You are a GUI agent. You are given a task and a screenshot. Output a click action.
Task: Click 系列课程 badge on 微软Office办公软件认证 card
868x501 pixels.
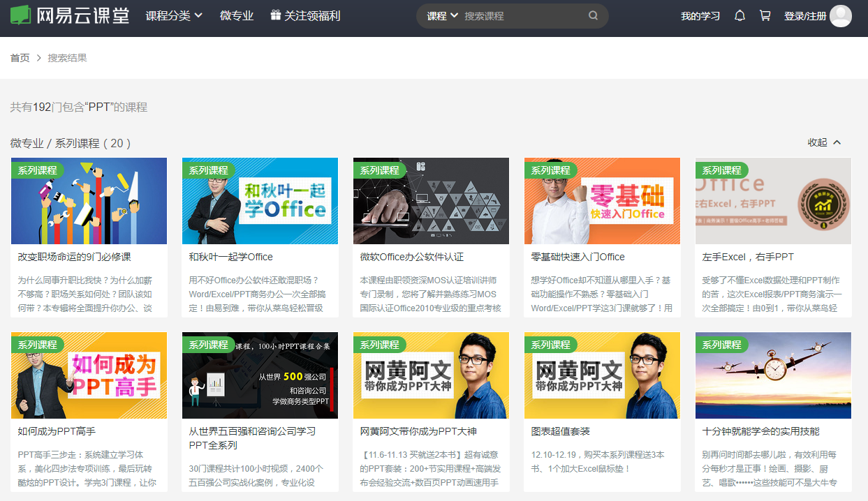pyautogui.click(x=379, y=170)
